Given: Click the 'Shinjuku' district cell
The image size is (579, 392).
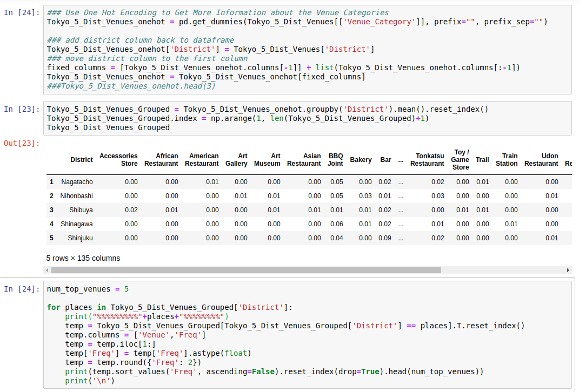Looking at the screenshot, I should click(80, 238).
